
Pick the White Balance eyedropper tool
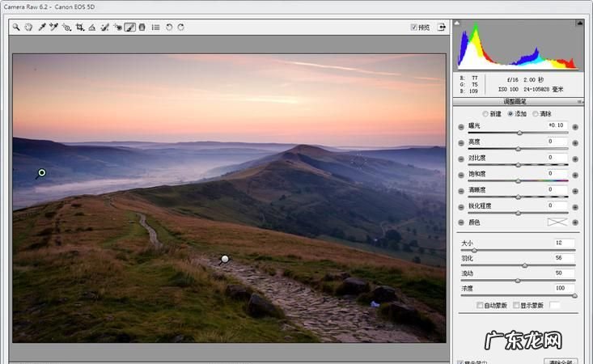pyautogui.click(x=41, y=27)
